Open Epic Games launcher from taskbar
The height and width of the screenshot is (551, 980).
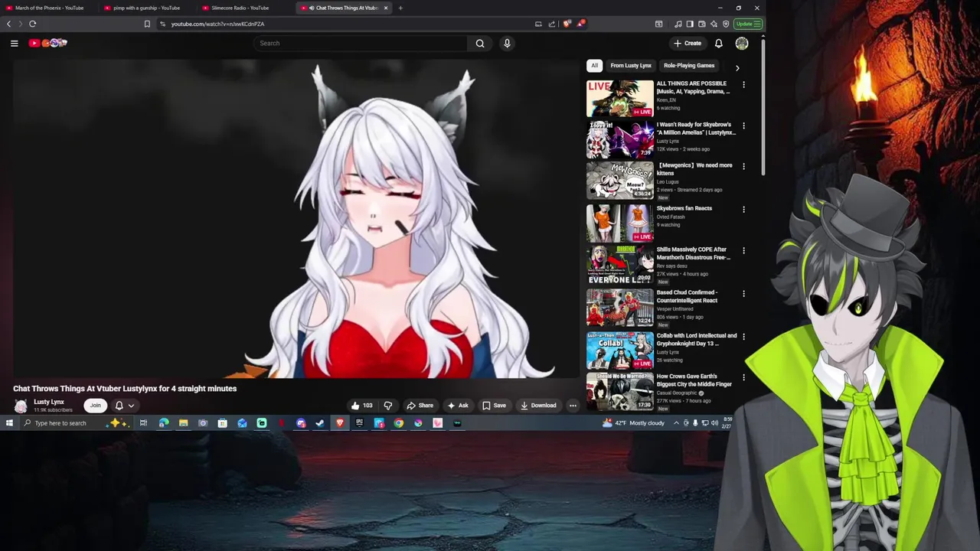click(359, 423)
